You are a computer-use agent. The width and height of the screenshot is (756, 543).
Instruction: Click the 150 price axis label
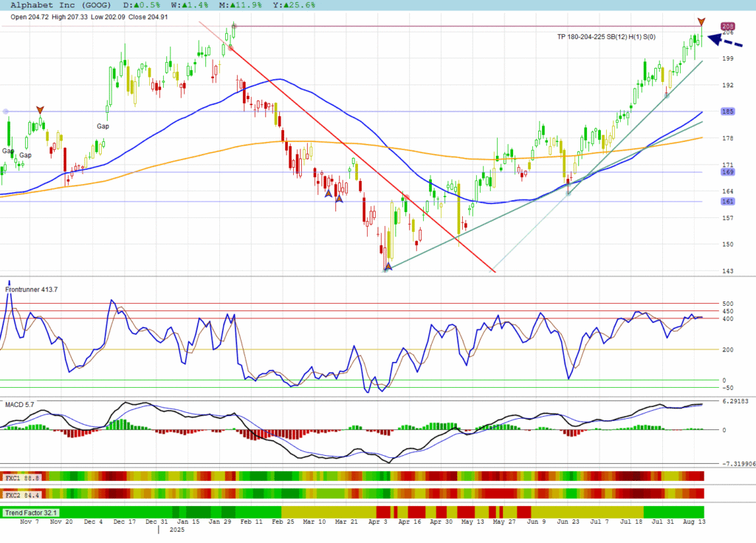727,245
